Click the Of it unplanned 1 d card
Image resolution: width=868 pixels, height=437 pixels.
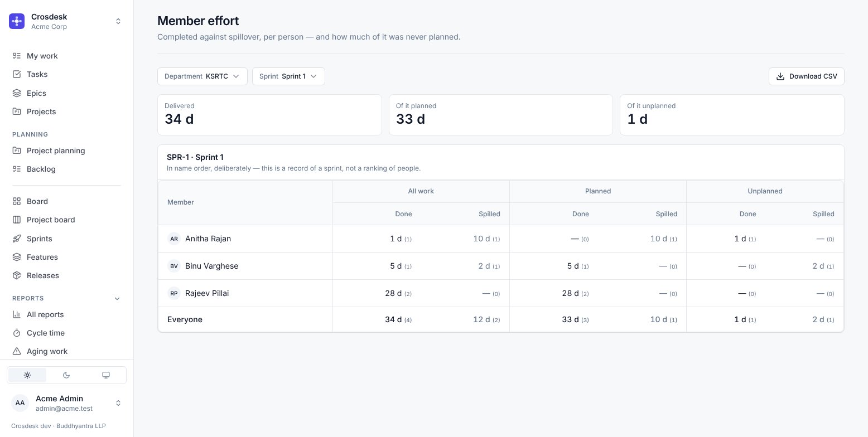coord(732,115)
